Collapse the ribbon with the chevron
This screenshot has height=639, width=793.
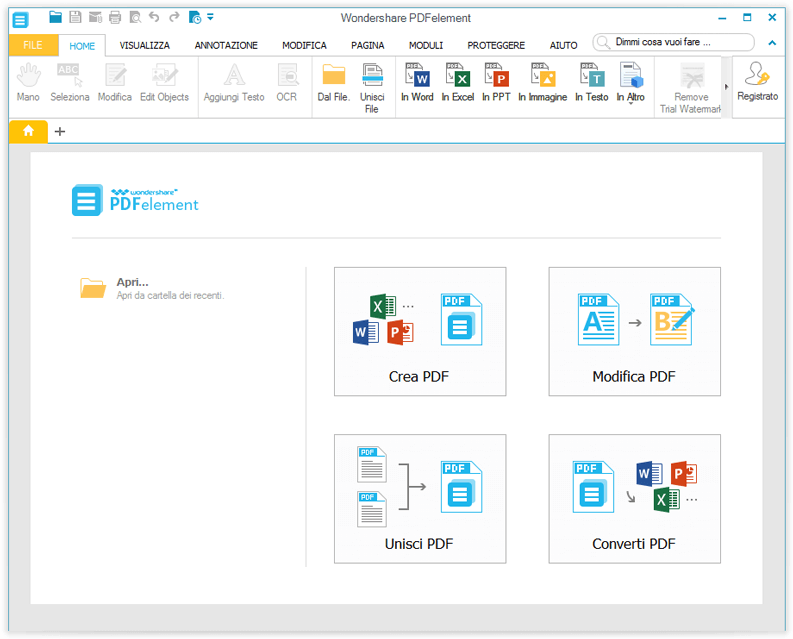pos(772,43)
